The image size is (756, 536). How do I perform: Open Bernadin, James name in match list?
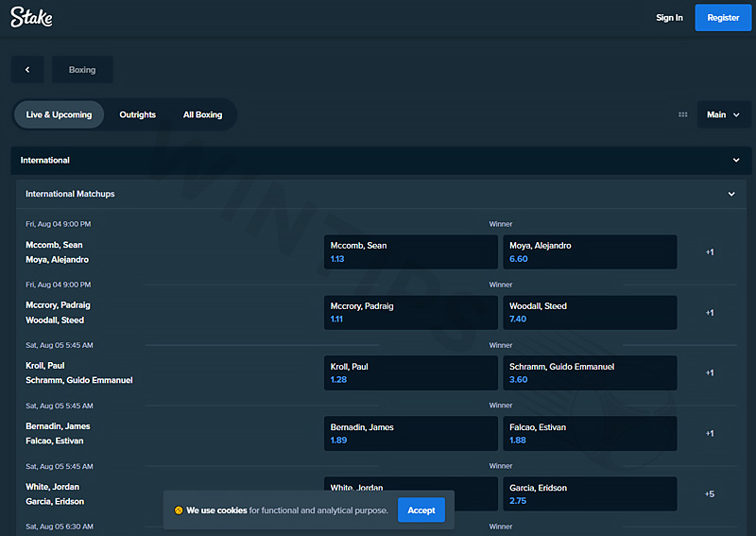[58, 426]
